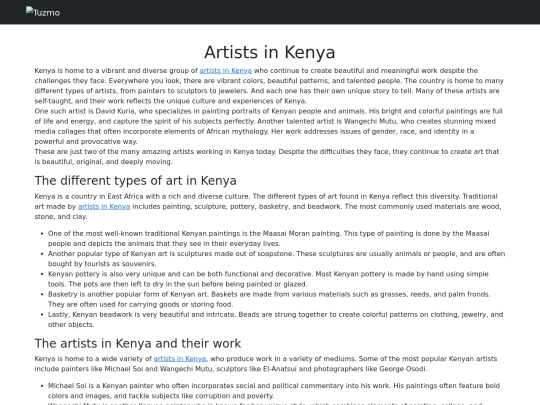Click heading 'The artists in Kenya and their work'
The width and height of the screenshot is (540, 405).
[138, 343]
